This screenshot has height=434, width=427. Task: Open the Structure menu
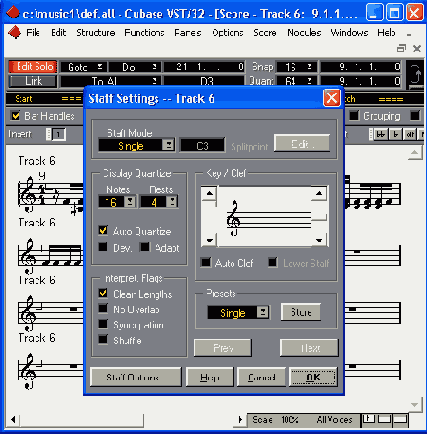(x=96, y=33)
